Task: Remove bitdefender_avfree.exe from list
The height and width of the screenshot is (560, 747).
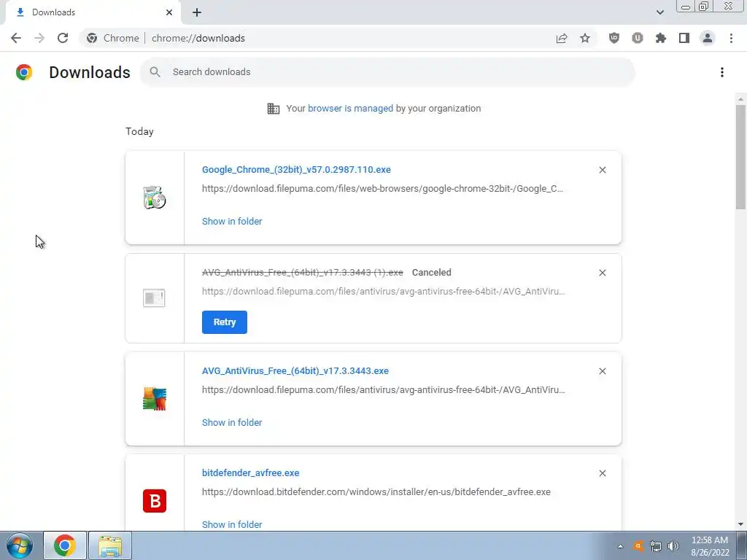Action: click(x=602, y=473)
